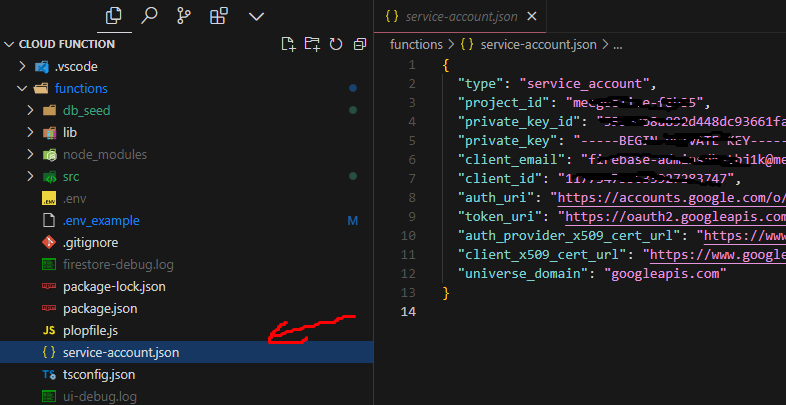Open package.json in the file tree
Screen dimensions: 786x405
pos(100,308)
